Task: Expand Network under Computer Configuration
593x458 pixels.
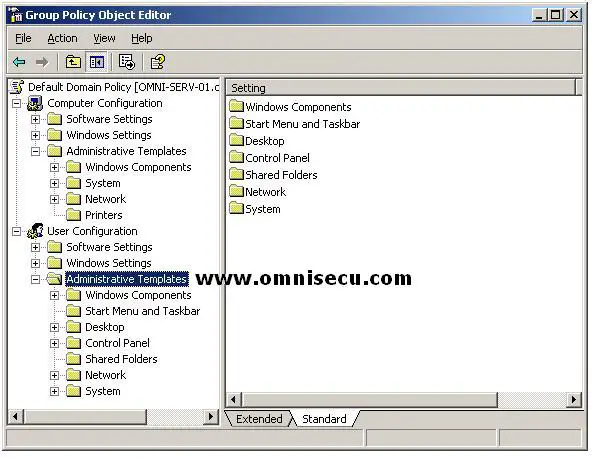Action: tap(54, 199)
